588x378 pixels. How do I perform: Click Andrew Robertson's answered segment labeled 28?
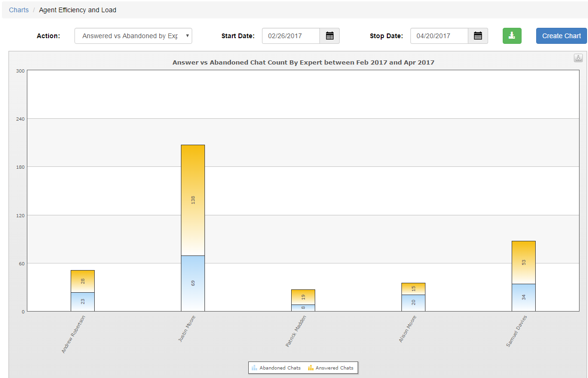(x=82, y=281)
